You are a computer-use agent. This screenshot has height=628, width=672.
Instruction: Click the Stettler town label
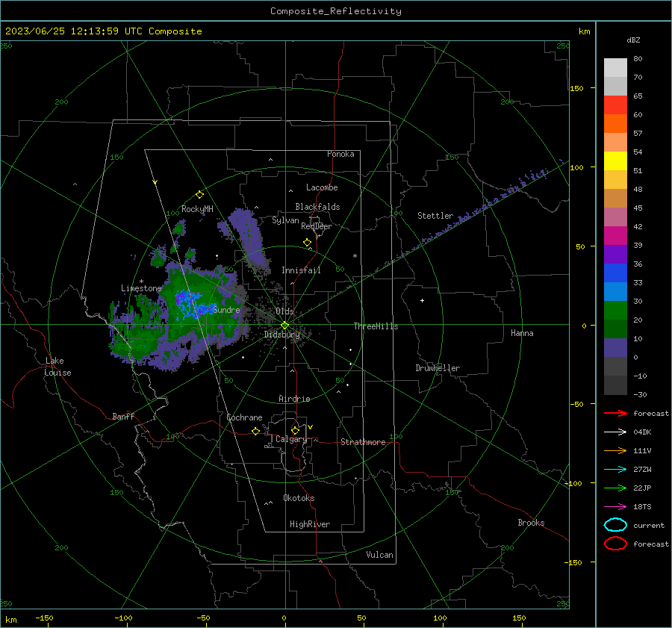coord(435,216)
